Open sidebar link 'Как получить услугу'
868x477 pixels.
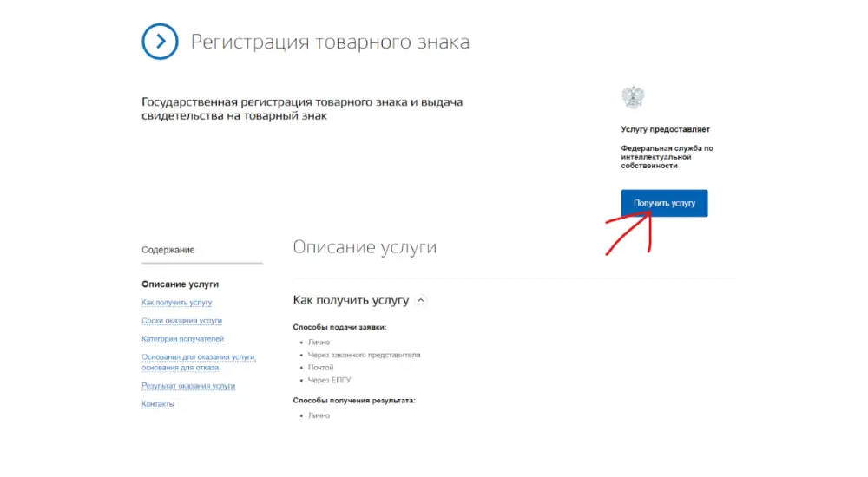click(x=176, y=303)
